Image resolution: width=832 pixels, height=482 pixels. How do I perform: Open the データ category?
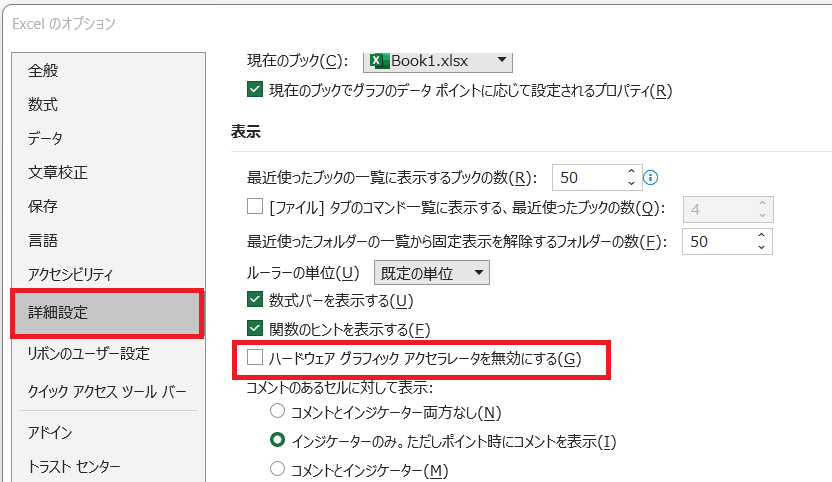pos(45,139)
